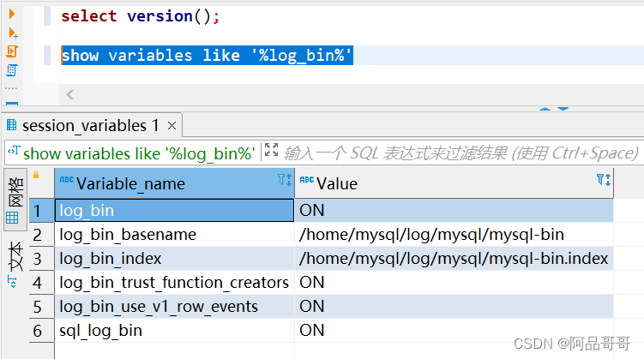Click the 'select version();' line in editor
The width and height of the screenshot is (644, 359).
(141, 16)
